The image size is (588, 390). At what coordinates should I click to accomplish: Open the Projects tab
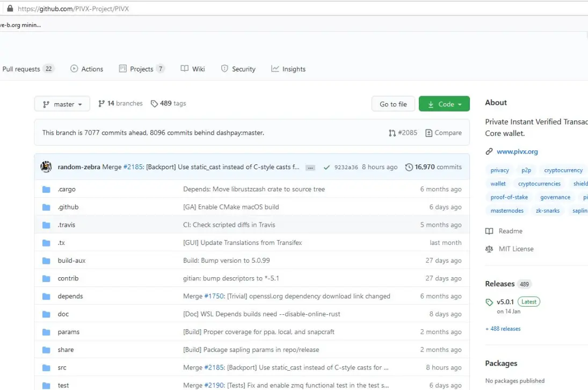coord(142,69)
